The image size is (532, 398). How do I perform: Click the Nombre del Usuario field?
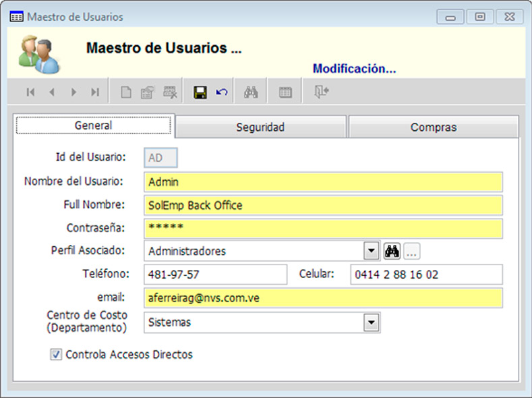(x=323, y=182)
